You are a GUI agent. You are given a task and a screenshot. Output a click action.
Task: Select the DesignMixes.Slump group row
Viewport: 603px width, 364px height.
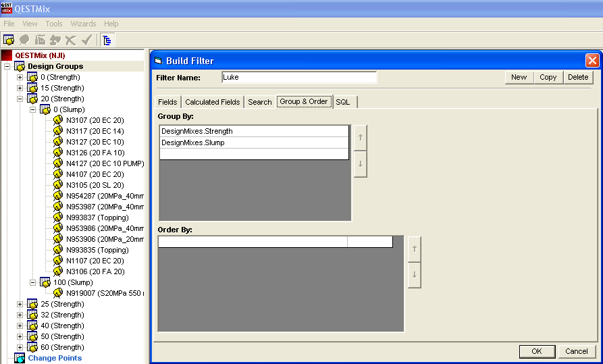[x=254, y=142]
